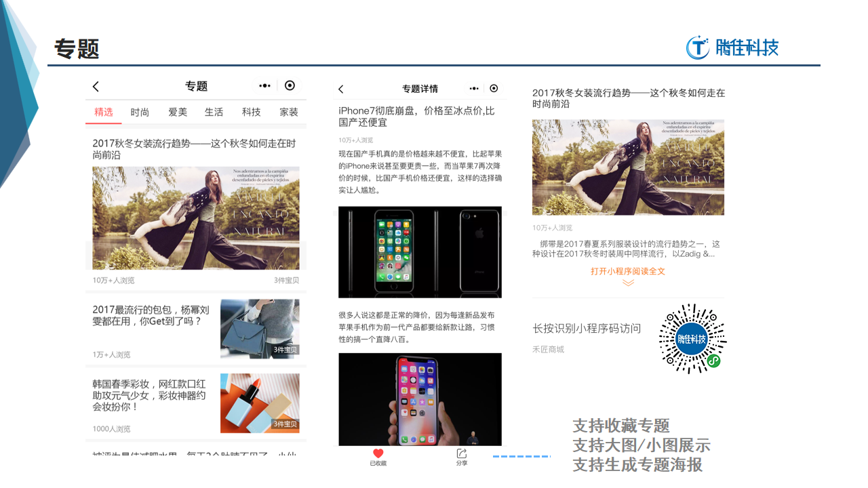Open the handbag thumbnail image

coord(260,329)
